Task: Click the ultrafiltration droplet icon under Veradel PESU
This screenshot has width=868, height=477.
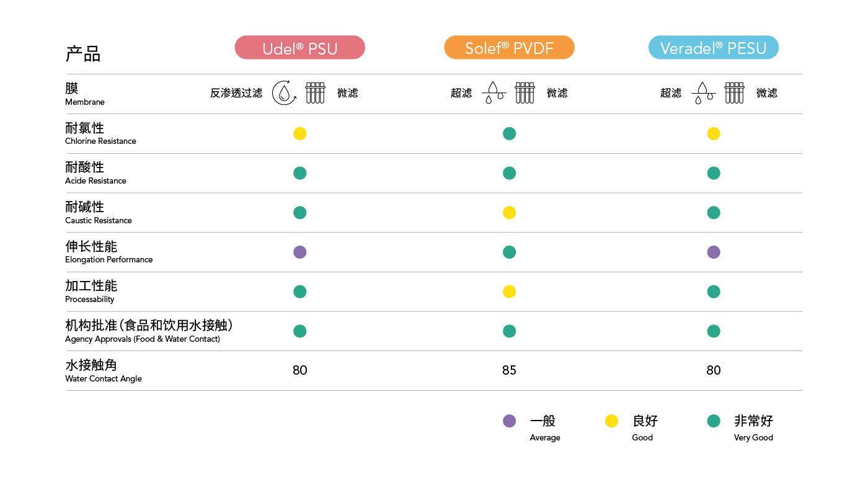Action: click(x=703, y=93)
